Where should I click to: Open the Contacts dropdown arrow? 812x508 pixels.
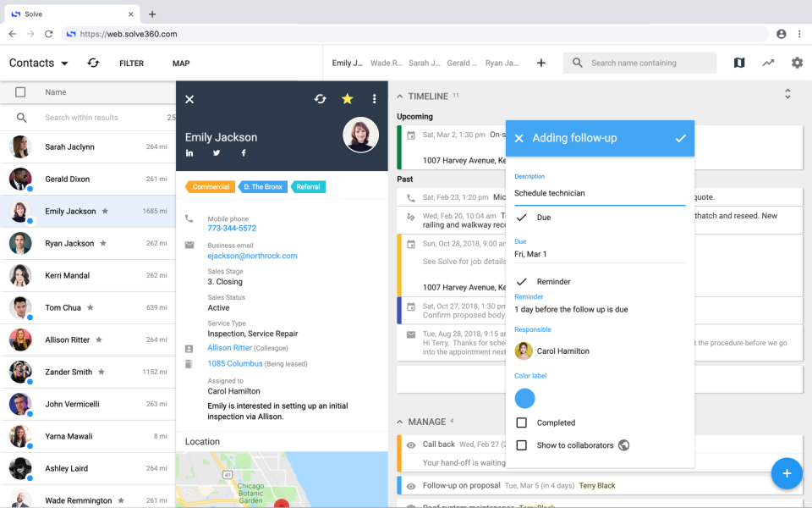click(x=66, y=63)
